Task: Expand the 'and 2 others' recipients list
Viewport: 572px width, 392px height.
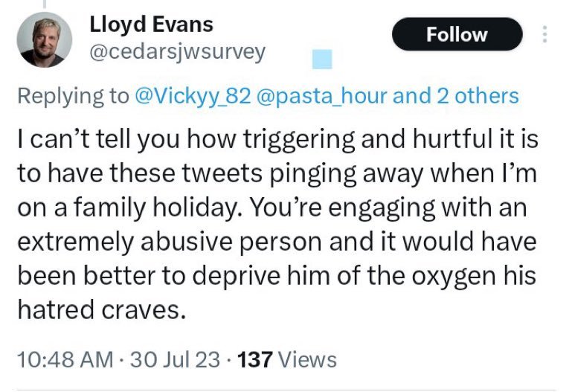Action: click(456, 96)
